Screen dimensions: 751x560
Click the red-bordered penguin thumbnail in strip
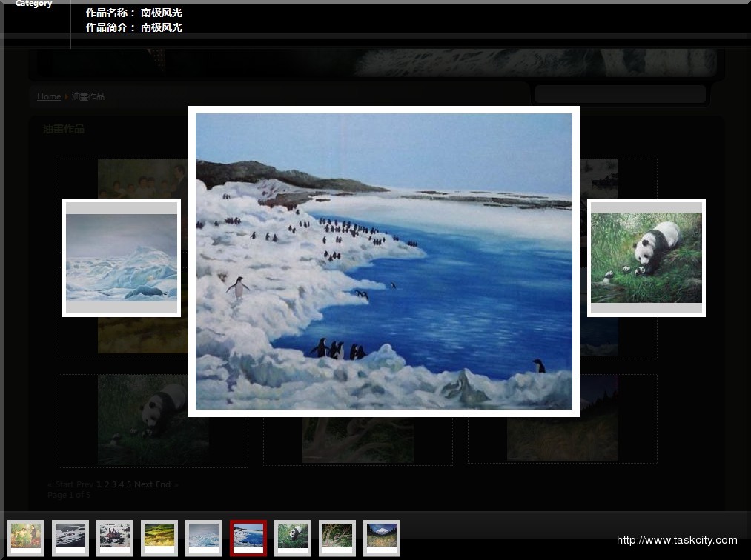(x=248, y=537)
